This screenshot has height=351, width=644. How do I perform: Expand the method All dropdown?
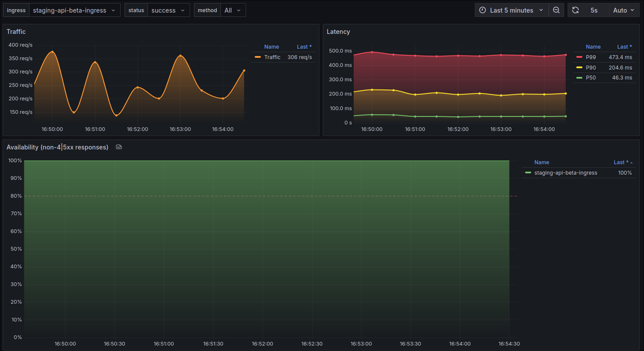coord(233,10)
